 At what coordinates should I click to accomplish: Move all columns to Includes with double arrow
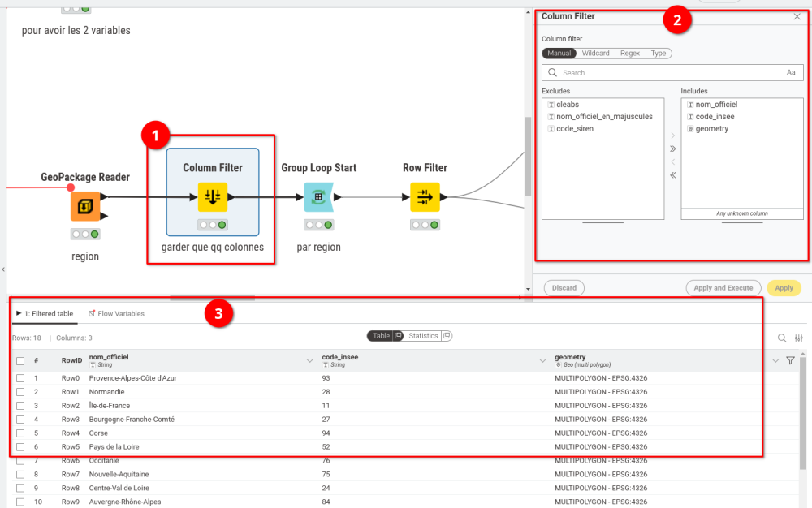click(672, 149)
